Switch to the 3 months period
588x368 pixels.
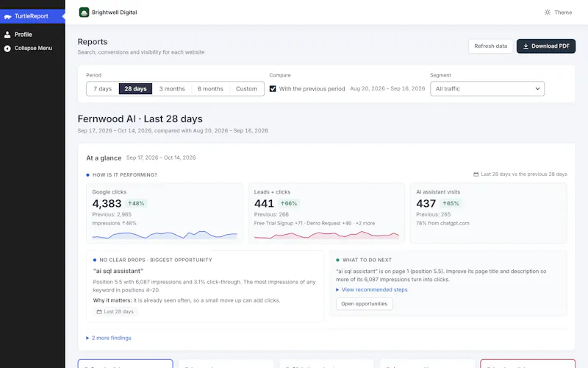[x=172, y=89]
